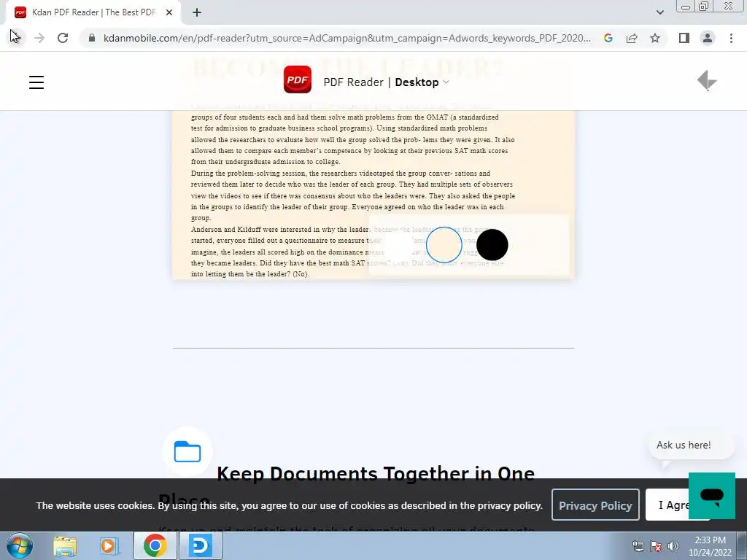747x560 pixels.
Task: Go back to previous page
Action: (x=15, y=38)
